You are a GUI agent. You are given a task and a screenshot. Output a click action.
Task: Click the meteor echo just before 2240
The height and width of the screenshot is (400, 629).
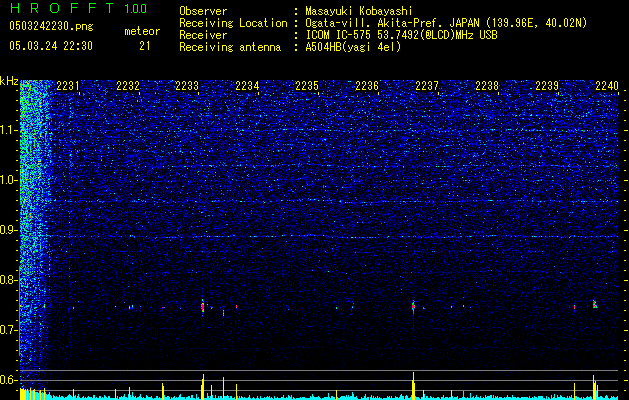tap(595, 304)
